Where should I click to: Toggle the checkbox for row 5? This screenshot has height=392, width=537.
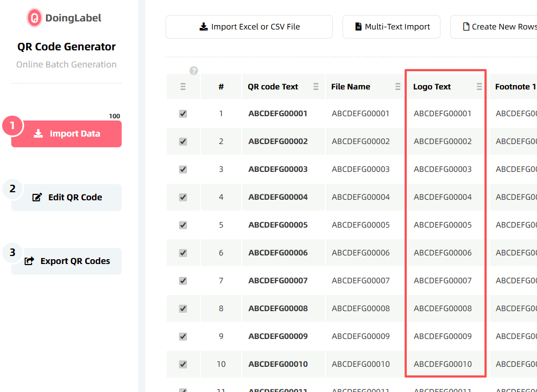click(183, 225)
